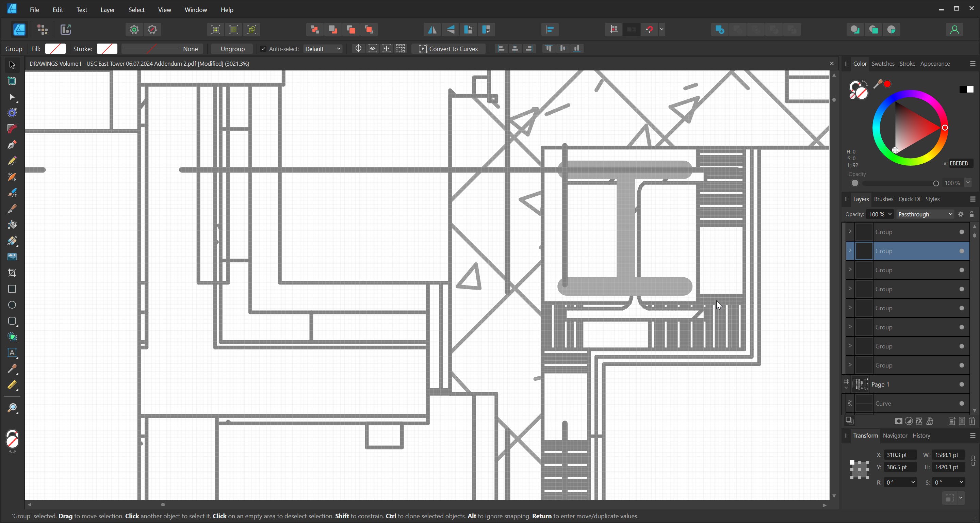
Task: Switch to the Brushes tab
Action: pos(883,199)
